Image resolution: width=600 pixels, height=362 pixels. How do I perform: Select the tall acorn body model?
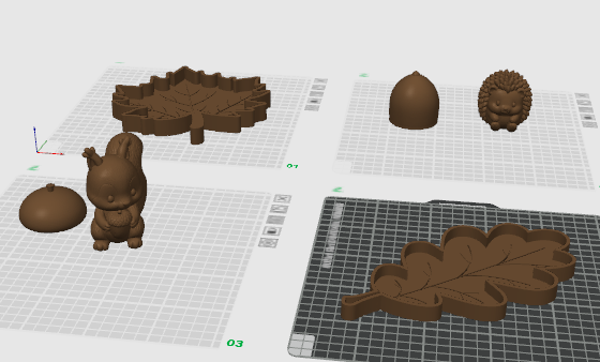click(414, 100)
